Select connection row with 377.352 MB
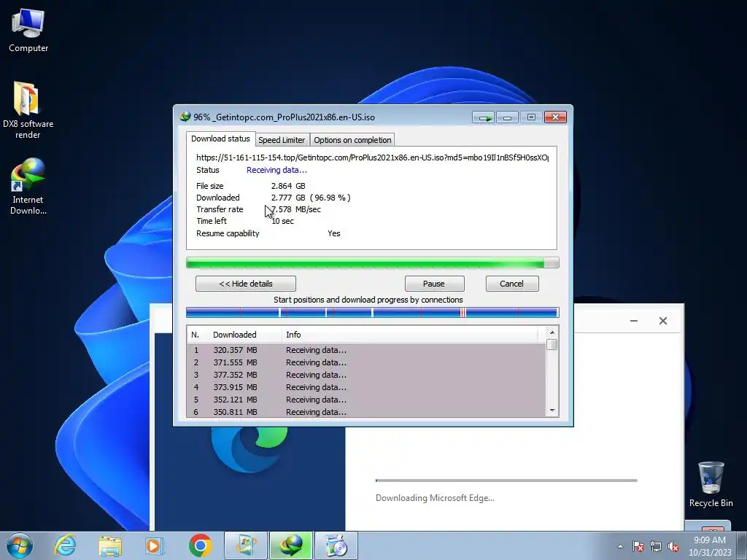This screenshot has width=747, height=560. 366,375
